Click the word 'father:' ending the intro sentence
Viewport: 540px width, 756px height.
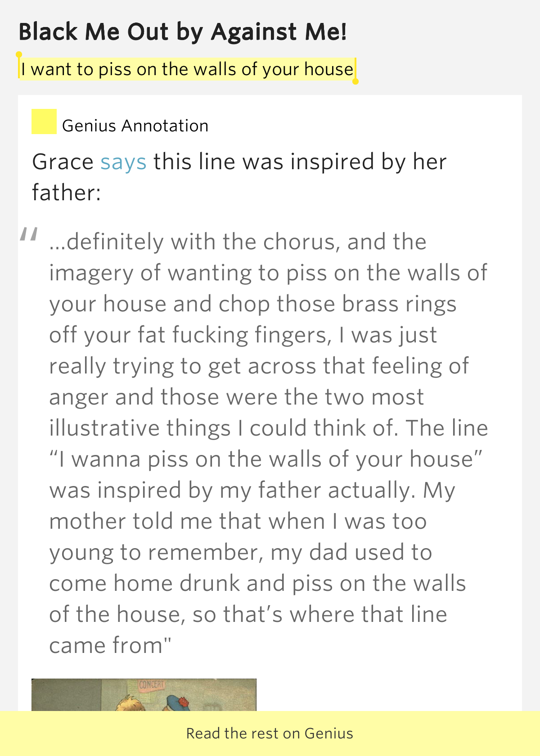(x=67, y=193)
